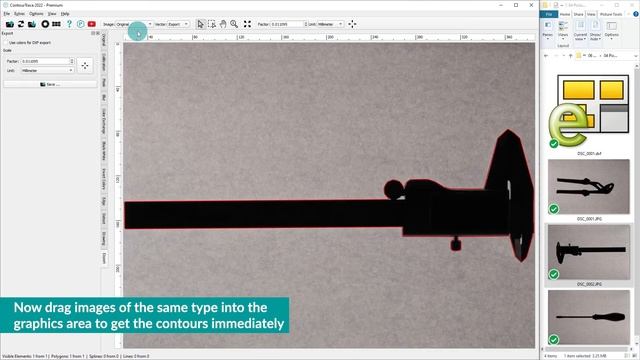Open Explorer's Picture Tools tab
Screen dimensions: 640x360
tap(611, 14)
